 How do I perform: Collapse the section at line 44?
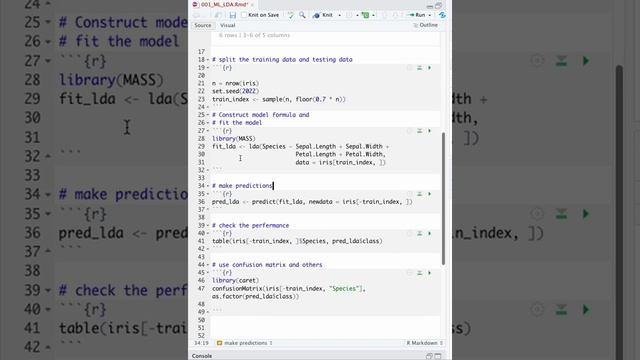[208, 265]
